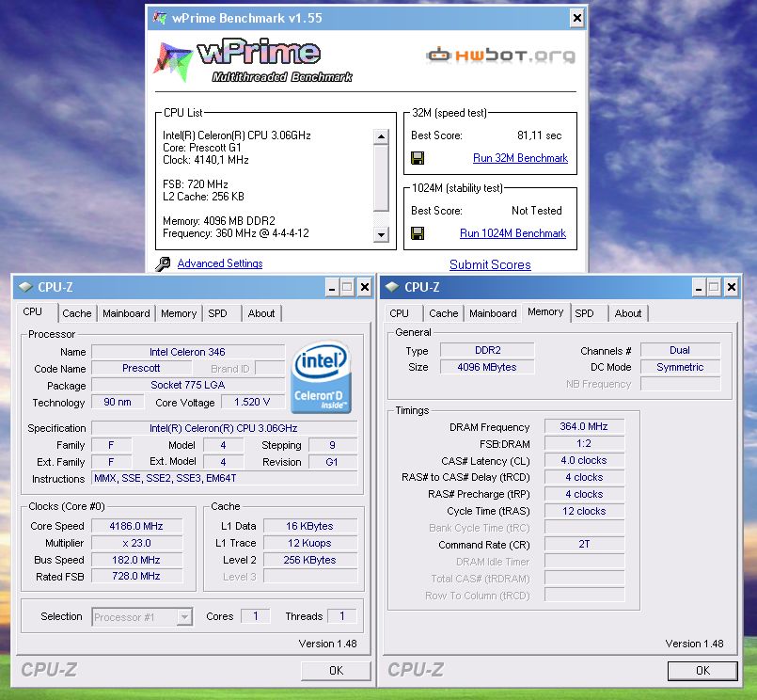Click the DC Mode value Symmetric

pyautogui.click(x=680, y=367)
